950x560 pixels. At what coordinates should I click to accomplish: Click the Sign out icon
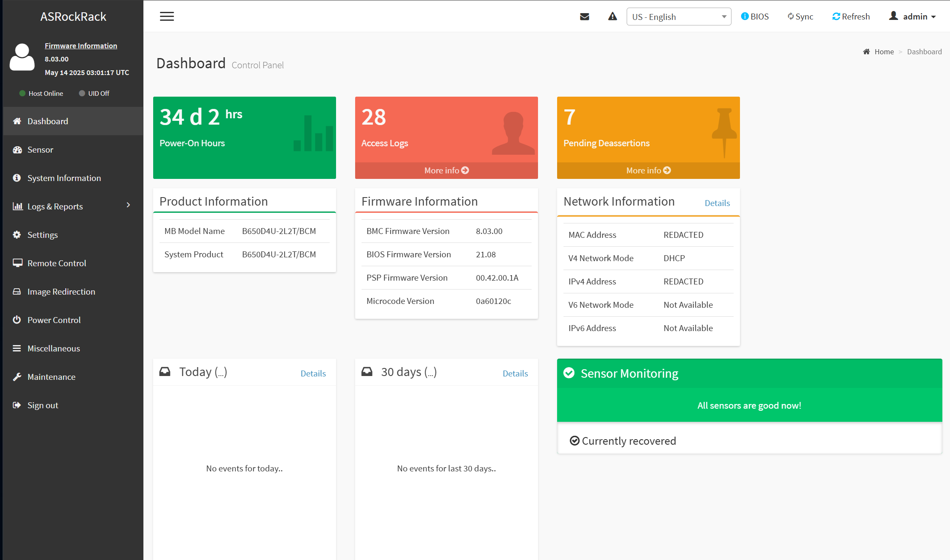[x=17, y=405]
